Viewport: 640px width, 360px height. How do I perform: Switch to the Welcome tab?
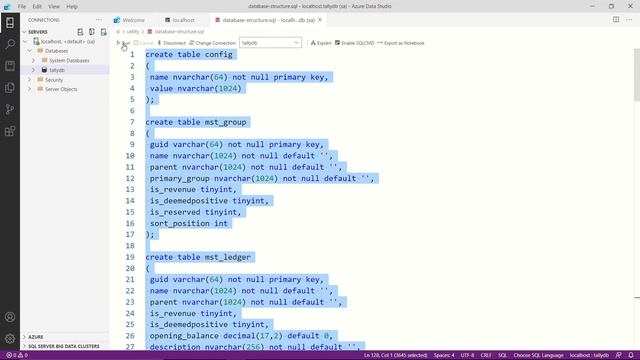130,20
